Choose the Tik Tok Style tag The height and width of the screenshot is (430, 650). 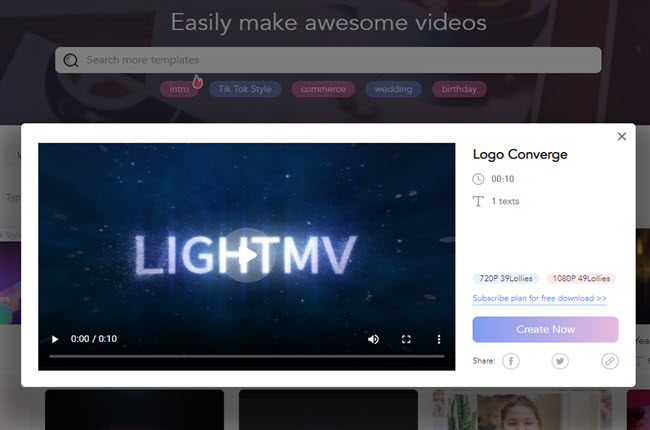pyautogui.click(x=245, y=89)
